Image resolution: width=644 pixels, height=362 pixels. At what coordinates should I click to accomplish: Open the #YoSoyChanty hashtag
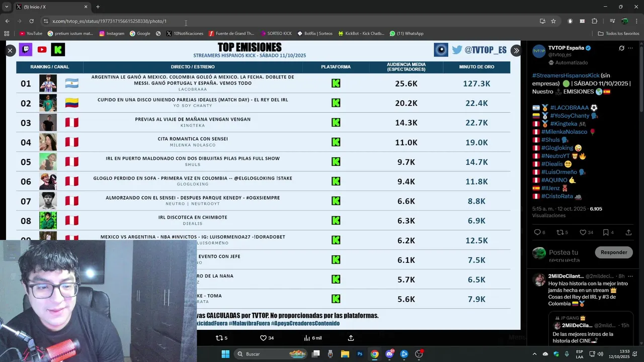[x=570, y=116]
